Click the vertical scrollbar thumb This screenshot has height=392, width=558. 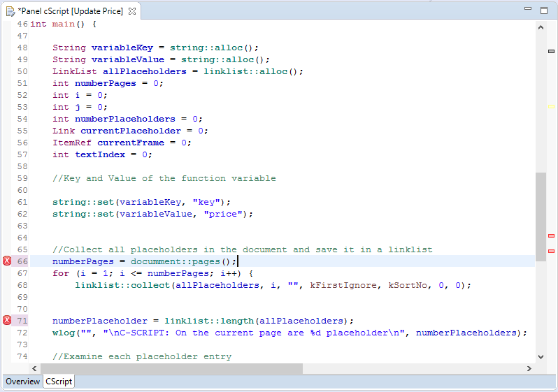541,215
